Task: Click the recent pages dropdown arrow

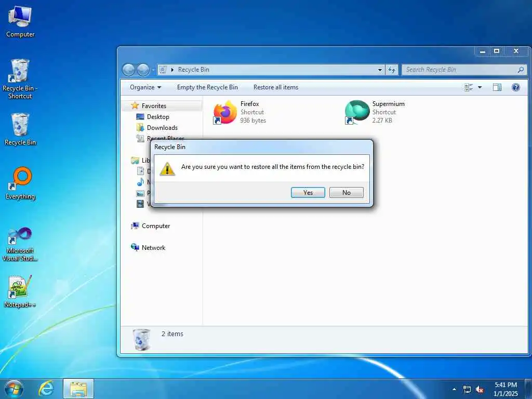Action: [153, 70]
